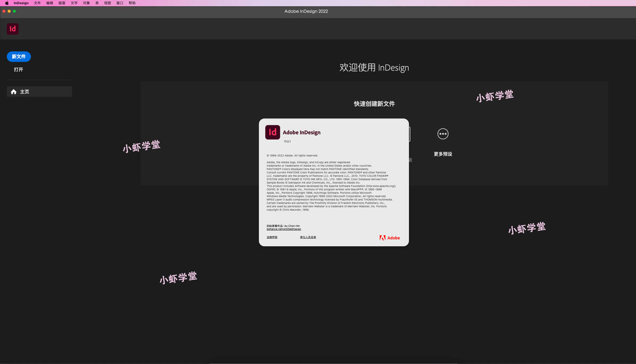Select the 主页 sidebar tab
This screenshot has height=364, width=636.
[x=39, y=92]
